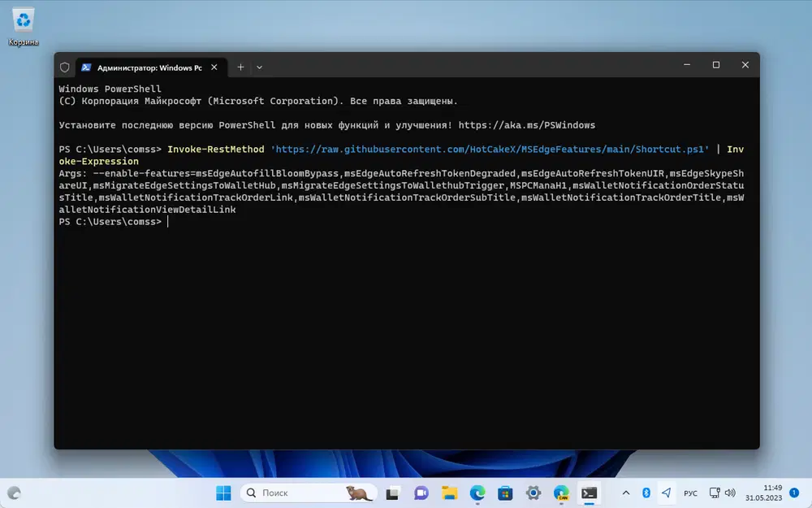This screenshot has width=812, height=508.
Task: Click the otter illustration in the search box
Action: click(359, 493)
